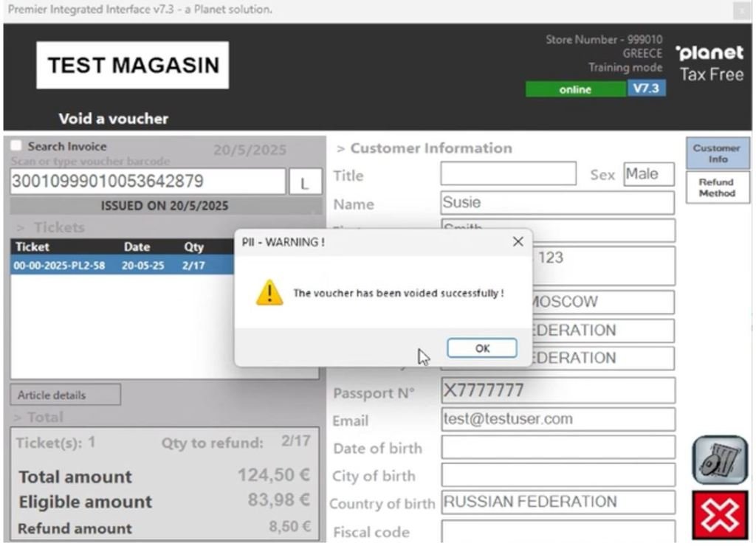Viewport: 756px width, 546px height.
Task: Click the Planet Tax Free logo
Action: pos(709,63)
